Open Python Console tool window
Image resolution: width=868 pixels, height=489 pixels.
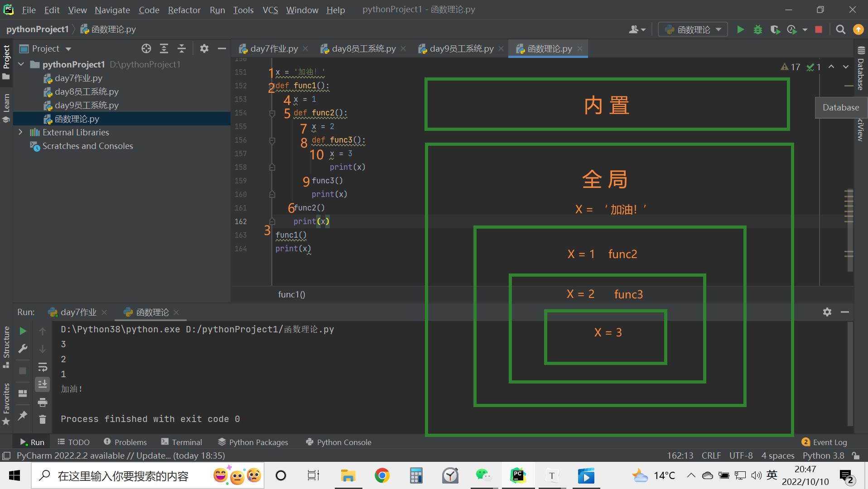[338, 442]
